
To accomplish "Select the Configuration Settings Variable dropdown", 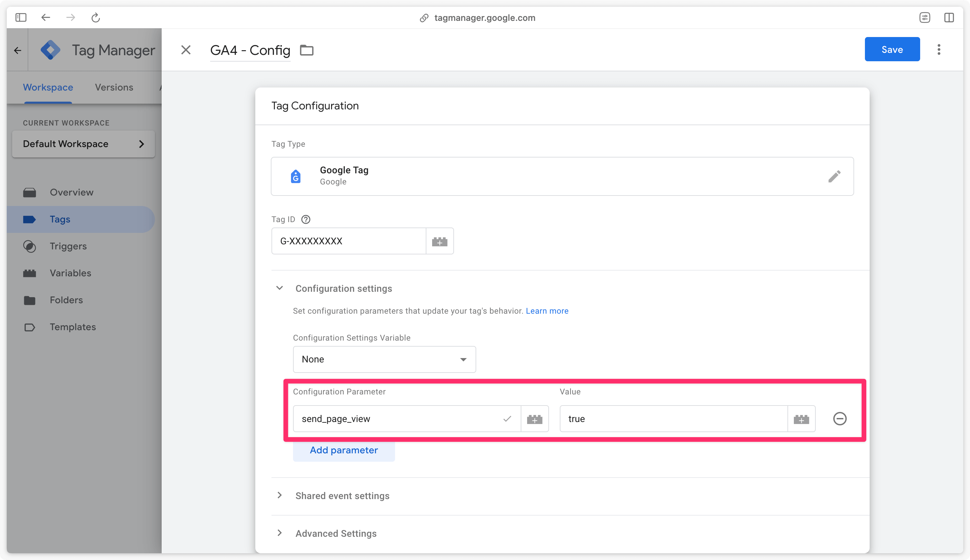I will click(384, 359).
